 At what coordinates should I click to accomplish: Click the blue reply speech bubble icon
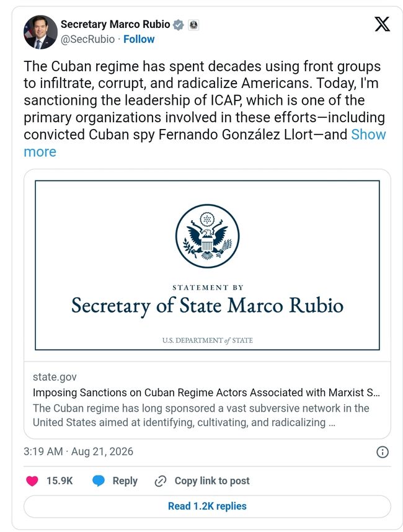pos(99,481)
